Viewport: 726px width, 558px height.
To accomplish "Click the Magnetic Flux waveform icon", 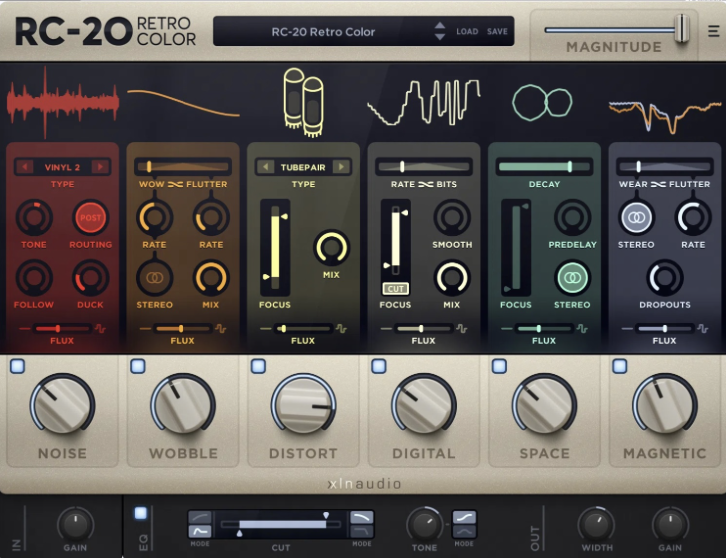I will point(702,329).
